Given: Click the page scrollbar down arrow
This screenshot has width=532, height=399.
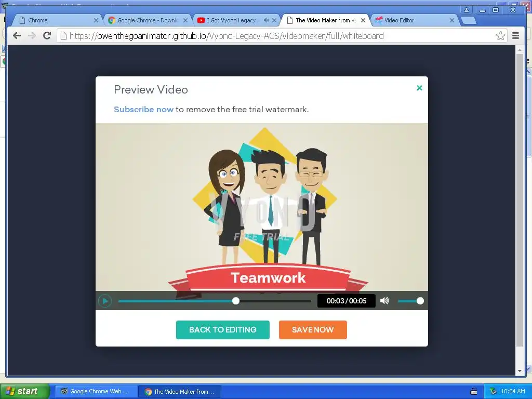Looking at the screenshot, I should [x=520, y=371].
